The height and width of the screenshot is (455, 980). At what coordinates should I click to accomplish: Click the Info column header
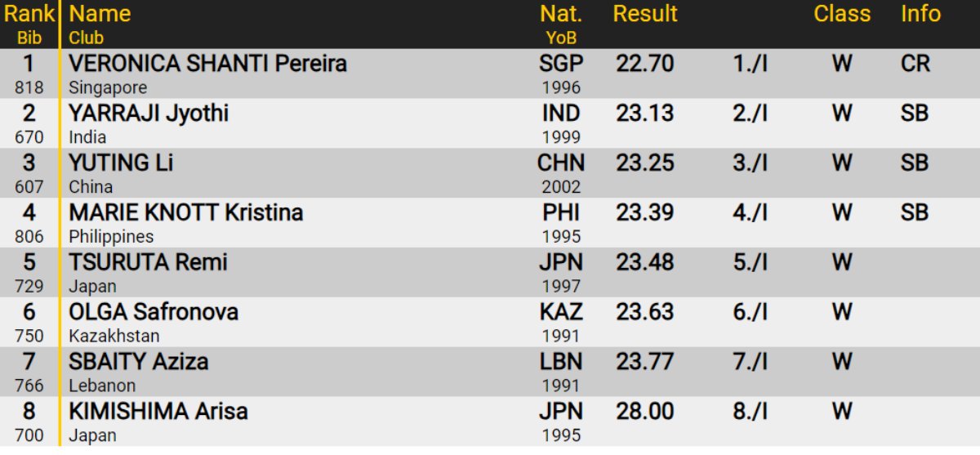point(920,14)
